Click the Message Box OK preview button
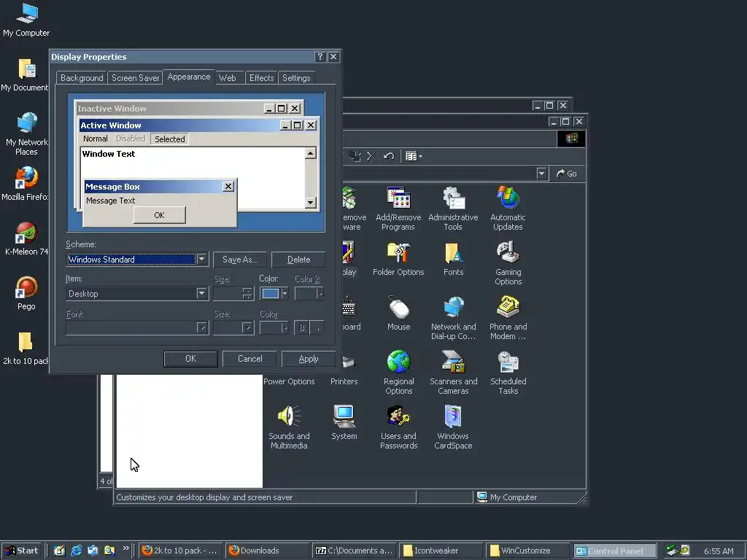Image resolution: width=747 pixels, height=560 pixels. (x=159, y=215)
